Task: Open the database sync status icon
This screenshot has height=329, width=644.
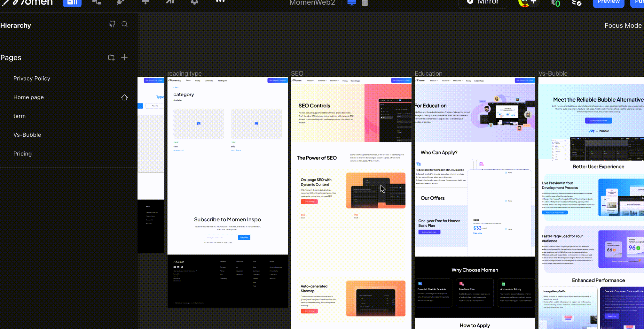Action: pyautogui.click(x=577, y=3)
